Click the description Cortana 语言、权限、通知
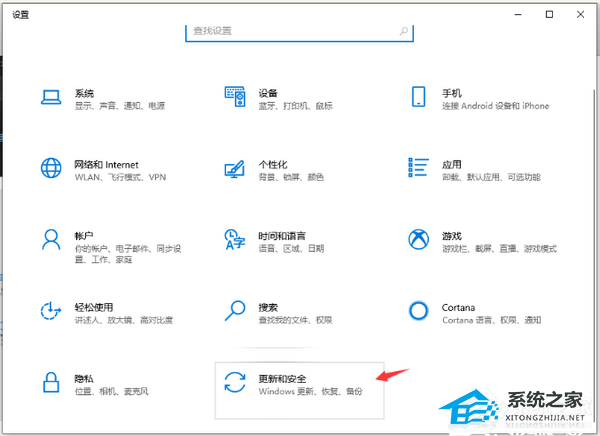600x436 pixels. click(492, 320)
